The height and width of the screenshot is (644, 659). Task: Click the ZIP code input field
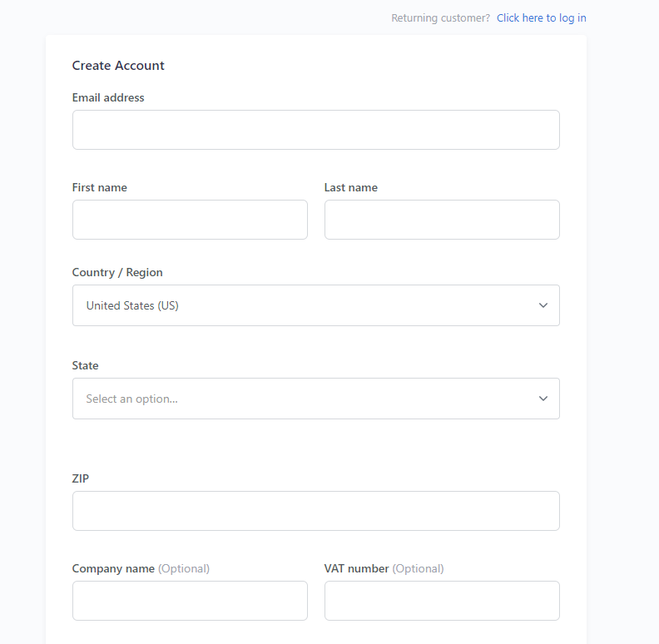pyautogui.click(x=315, y=511)
